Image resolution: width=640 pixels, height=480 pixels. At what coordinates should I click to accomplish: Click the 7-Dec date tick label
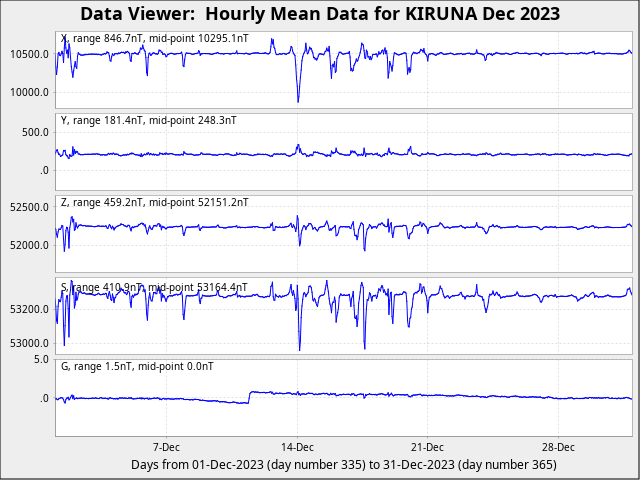point(166,447)
